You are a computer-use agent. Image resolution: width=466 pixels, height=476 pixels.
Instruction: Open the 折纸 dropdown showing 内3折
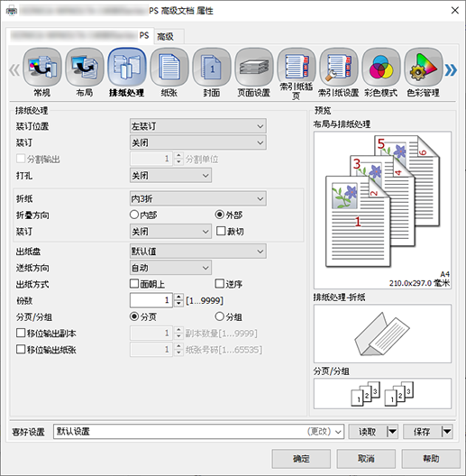(x=198, y=199)
